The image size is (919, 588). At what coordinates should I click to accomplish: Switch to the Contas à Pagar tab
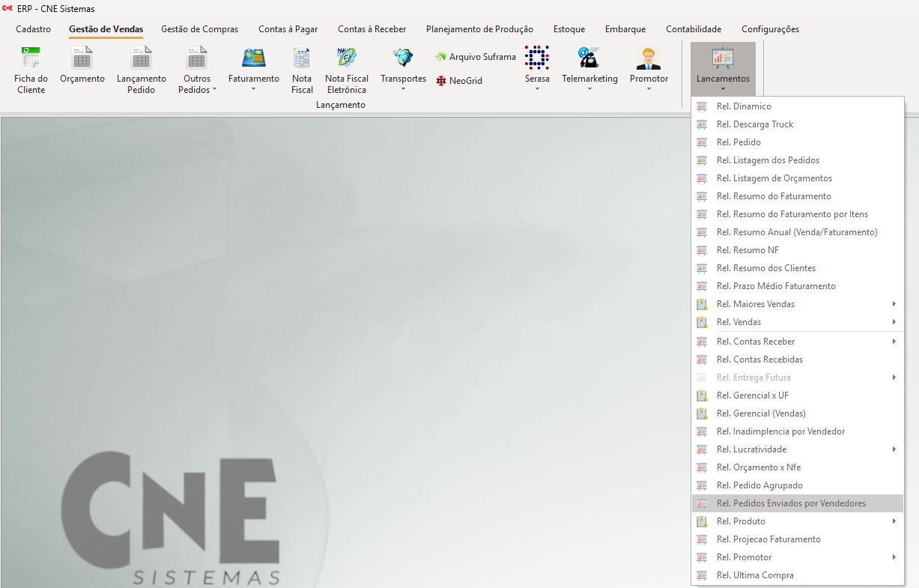(x=288, y=29)
